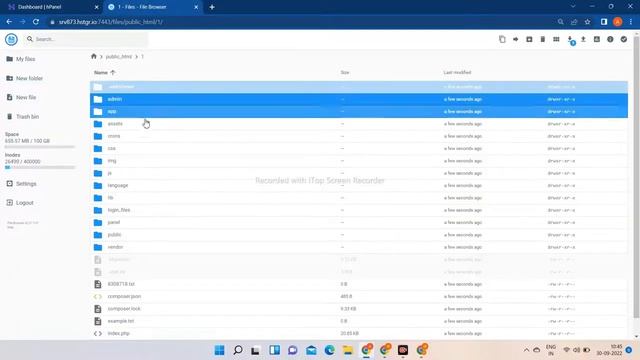Open the browser profile avatar

pyautogui.click(x=618, y=22)
